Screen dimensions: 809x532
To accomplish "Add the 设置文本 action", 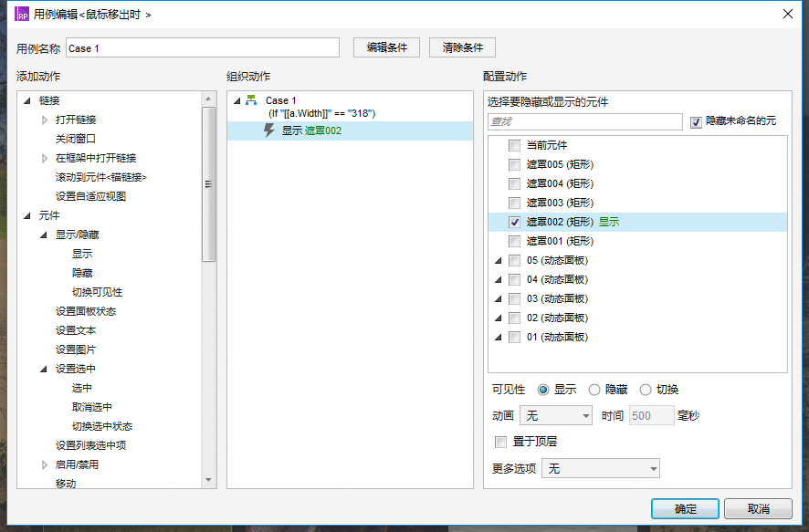I will click(75, 330).
